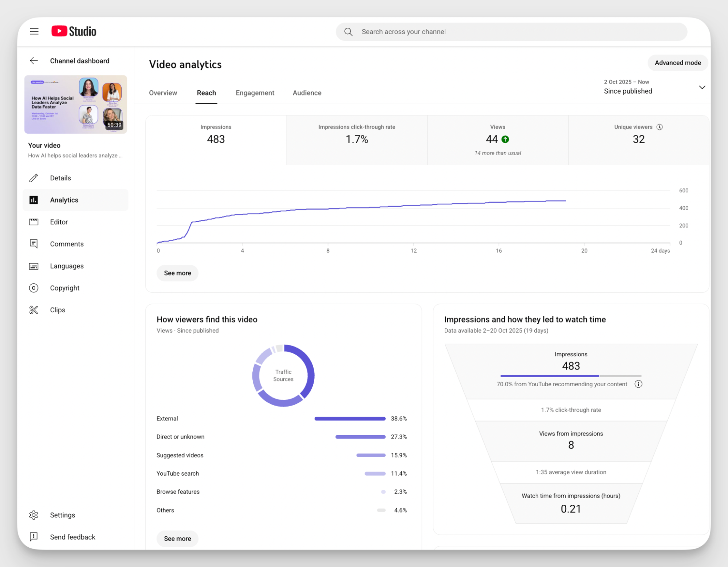Click the clock icon beside Unique viewers
The image size is (728, 567).
pyautogui.click(x=660, y=127)
